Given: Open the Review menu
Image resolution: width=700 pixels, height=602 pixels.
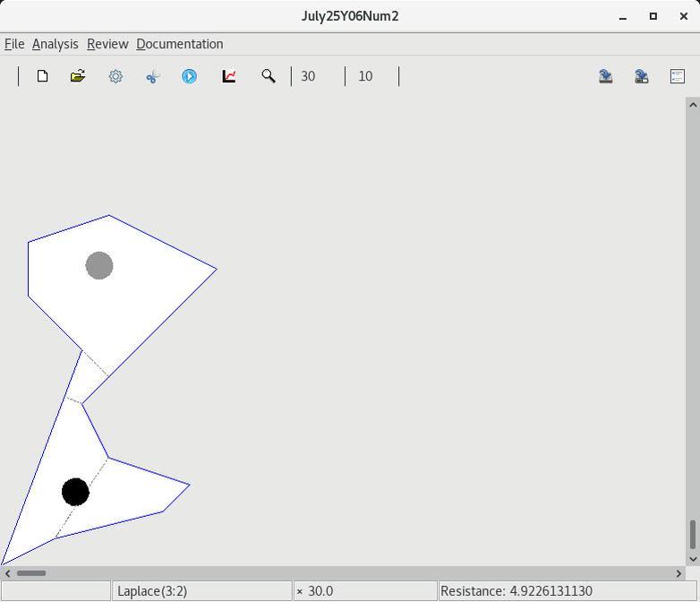Looking at the screenshot, I should tap(107, 44).
